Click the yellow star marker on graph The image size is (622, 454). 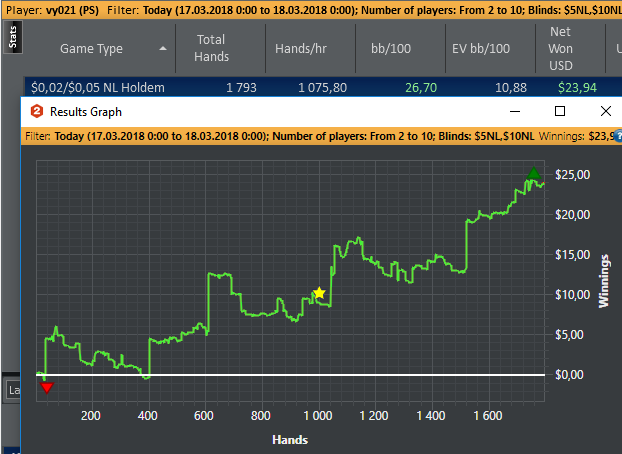[319, 293]
